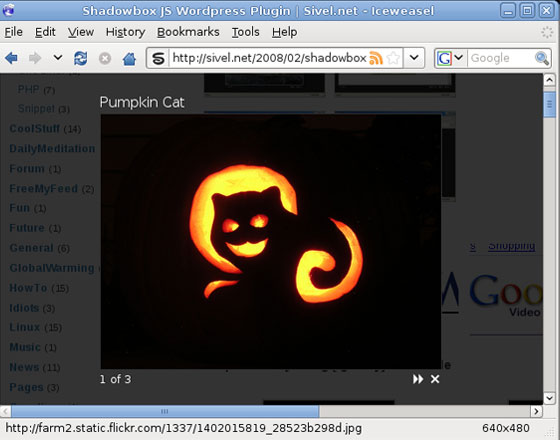Bookmark page with the star icon

point(394,58)
